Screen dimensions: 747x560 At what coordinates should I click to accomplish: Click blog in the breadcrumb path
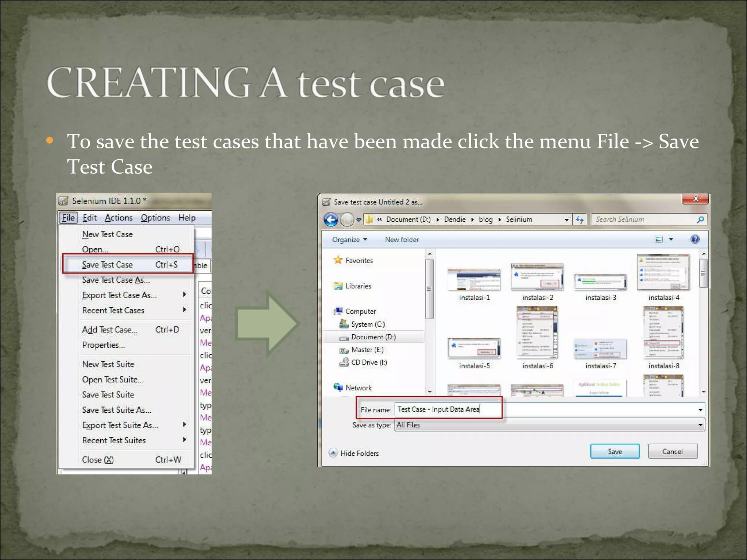[x=485, y=219]
